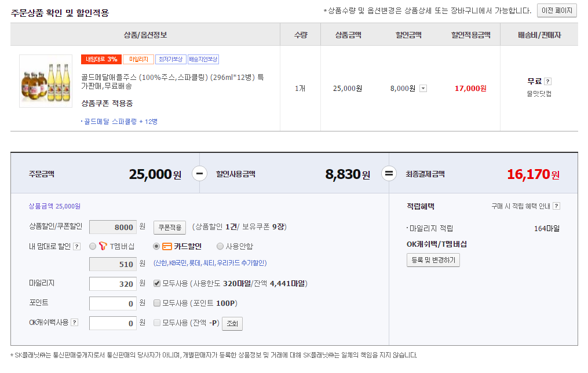Click the 배송지연보상 badge
588x373 pixels.
[x=203, y=59]
